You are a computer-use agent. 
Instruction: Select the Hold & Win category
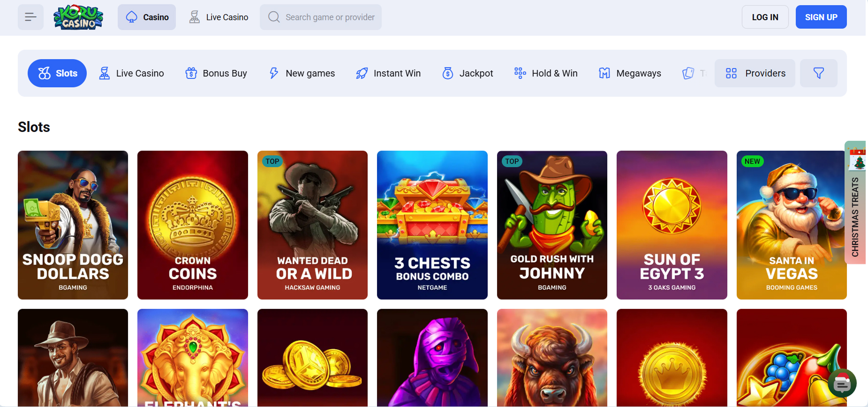(x=546, y=73)
